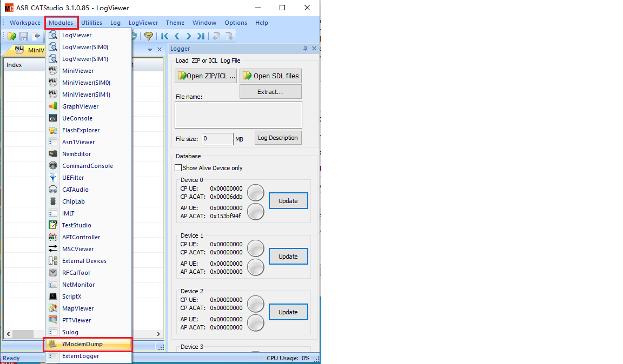Click the FlashExplorer folder icon
Image resolution: width=623 pixels, height=364 pixels.
click(53, 130)
